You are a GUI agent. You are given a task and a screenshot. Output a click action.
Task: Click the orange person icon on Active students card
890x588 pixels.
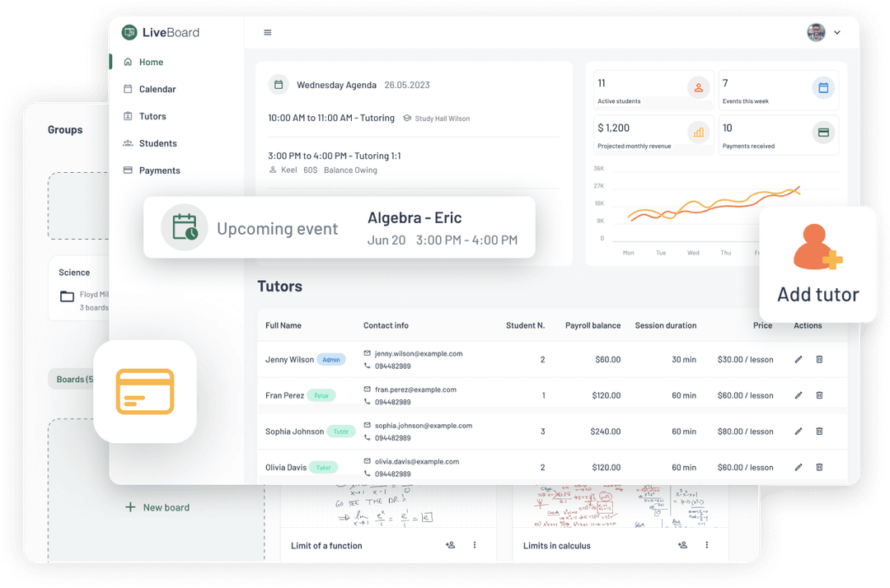[x=699, y=86]
